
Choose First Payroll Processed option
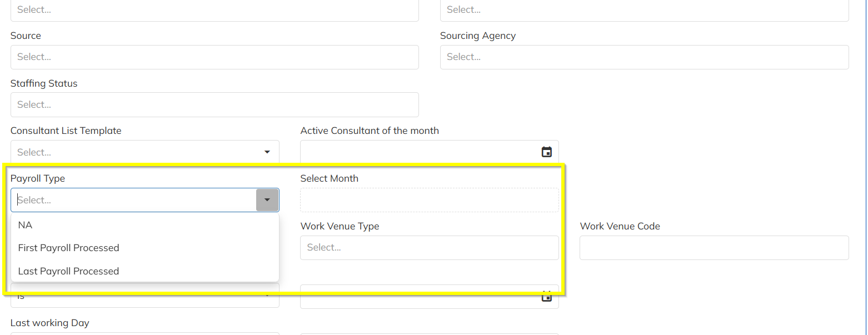(68, 248)
